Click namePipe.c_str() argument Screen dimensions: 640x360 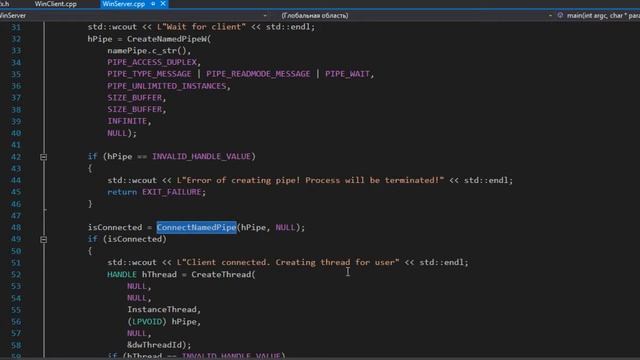coord(147,51)
